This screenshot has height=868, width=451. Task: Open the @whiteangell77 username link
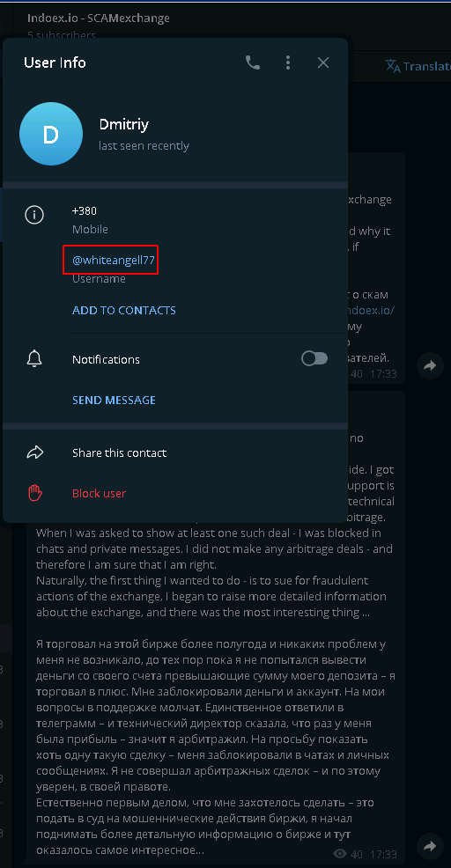pos(113,260)
